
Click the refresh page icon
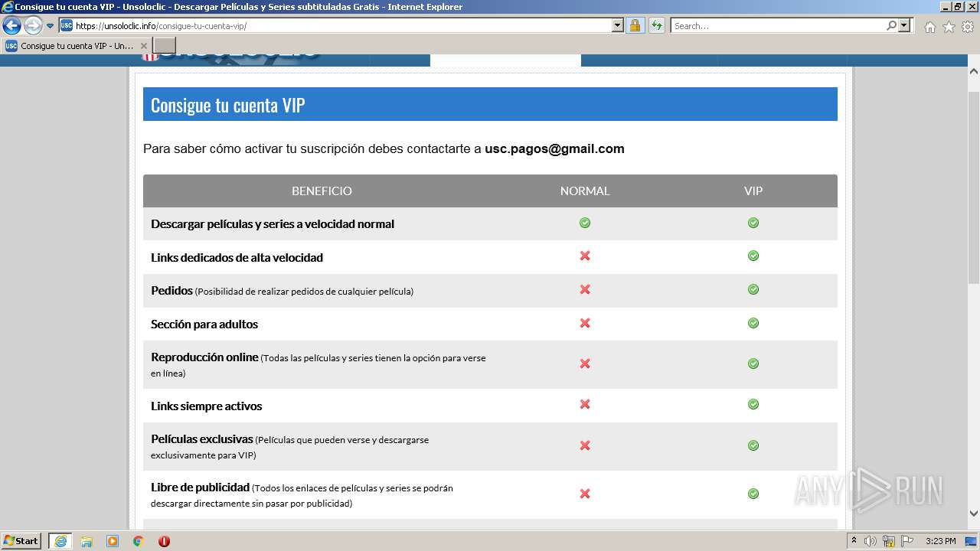656,26
